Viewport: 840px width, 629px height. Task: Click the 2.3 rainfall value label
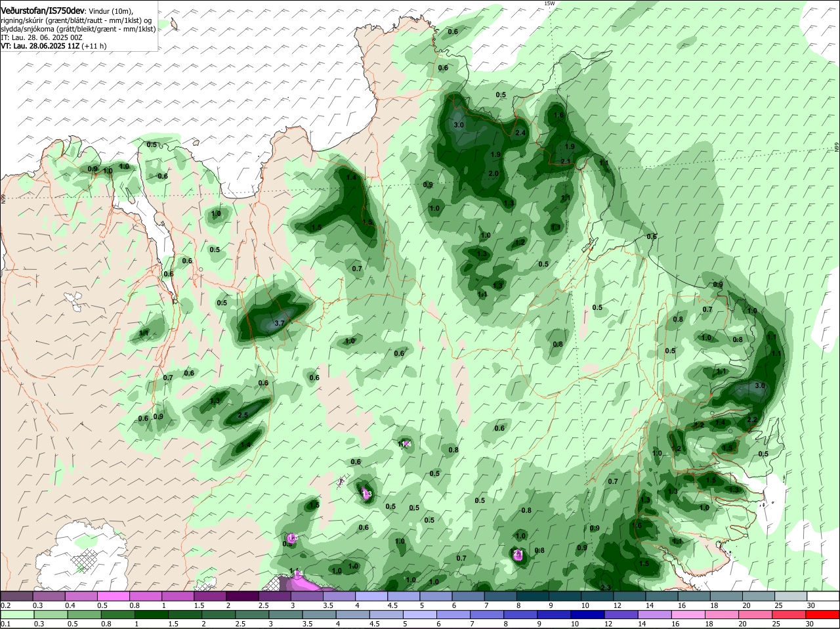(606, 587)
